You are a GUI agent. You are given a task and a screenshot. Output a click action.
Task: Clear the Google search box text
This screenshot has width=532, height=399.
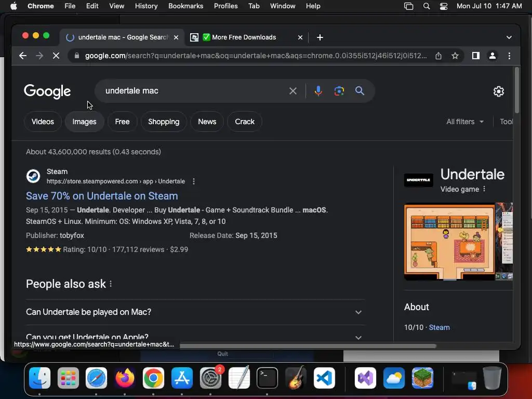(293, 91)
